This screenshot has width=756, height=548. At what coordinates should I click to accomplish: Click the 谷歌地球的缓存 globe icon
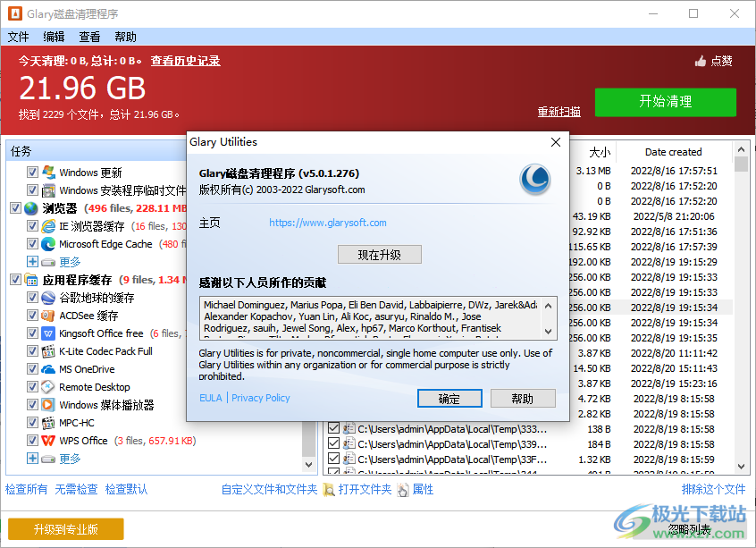[x=47, y=297]
